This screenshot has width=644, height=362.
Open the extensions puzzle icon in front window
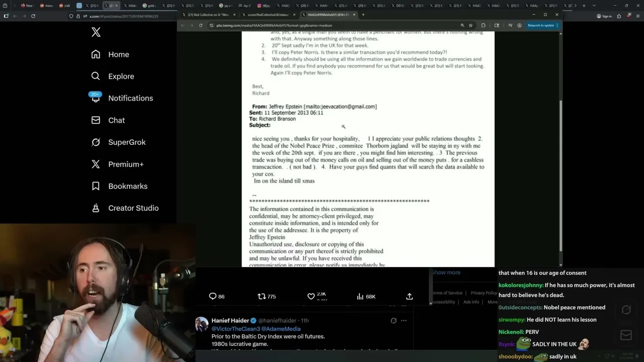484,25
